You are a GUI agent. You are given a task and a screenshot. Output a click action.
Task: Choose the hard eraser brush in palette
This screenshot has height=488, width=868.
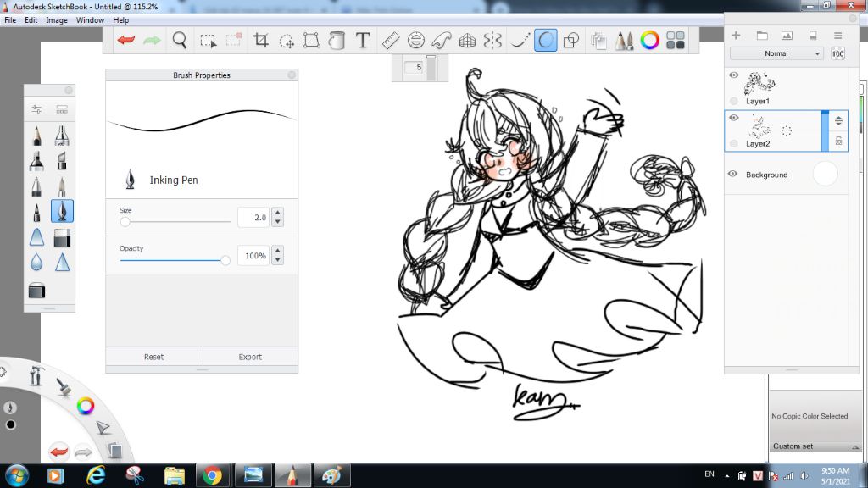[62, 238]
